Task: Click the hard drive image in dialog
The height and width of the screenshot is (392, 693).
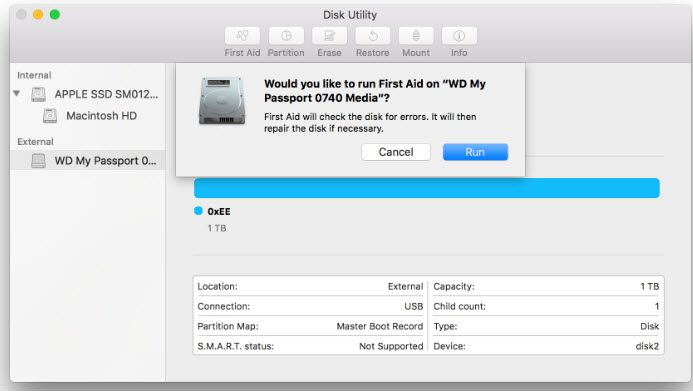Action: tap(222, 101)
